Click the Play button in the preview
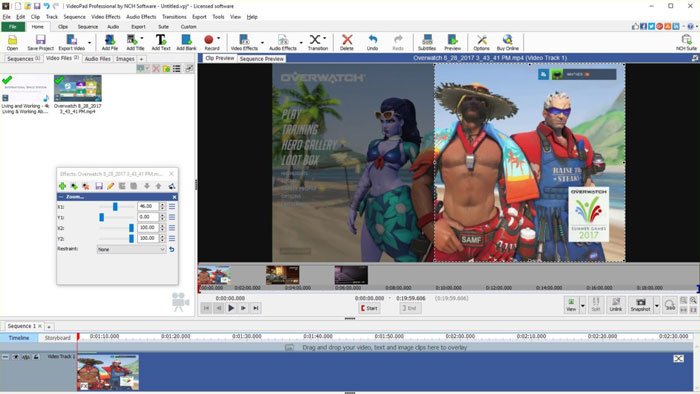This screenshot has width=700, height=394. 231,308
